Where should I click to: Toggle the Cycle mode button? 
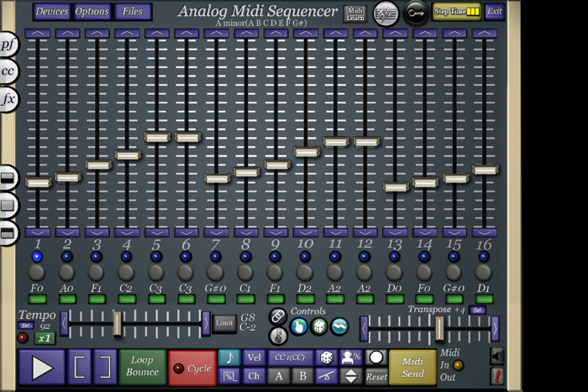192,368
